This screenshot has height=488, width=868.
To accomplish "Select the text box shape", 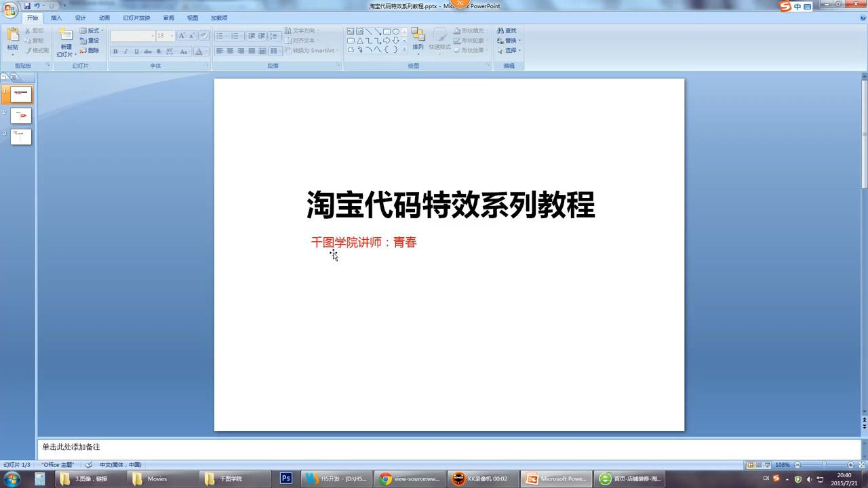I will pos(351,31).
